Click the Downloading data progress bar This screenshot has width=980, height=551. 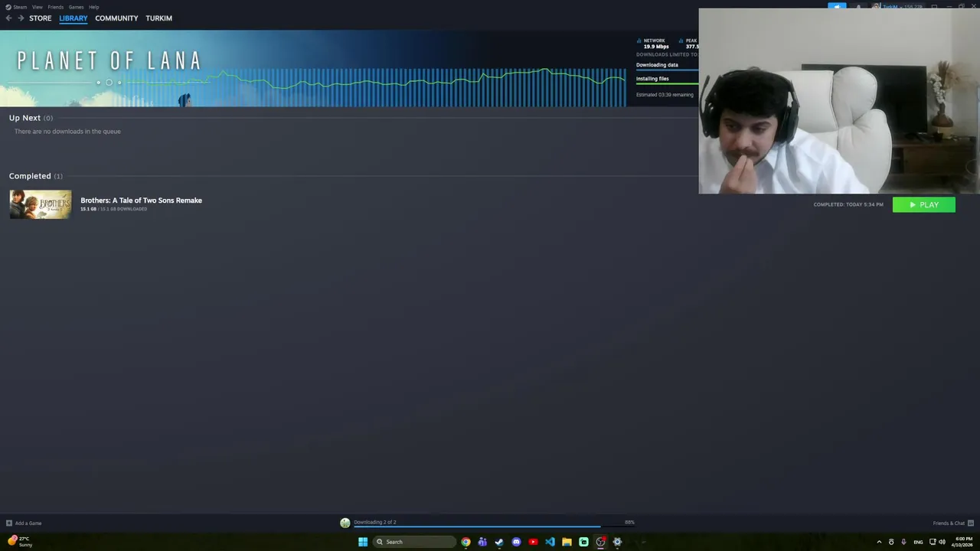click(667, 70)
